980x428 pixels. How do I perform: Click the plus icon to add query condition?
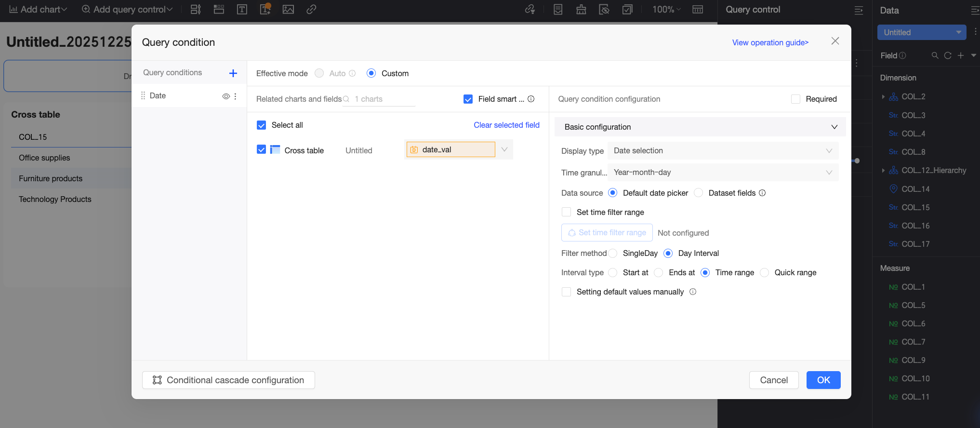coord(233,73)
